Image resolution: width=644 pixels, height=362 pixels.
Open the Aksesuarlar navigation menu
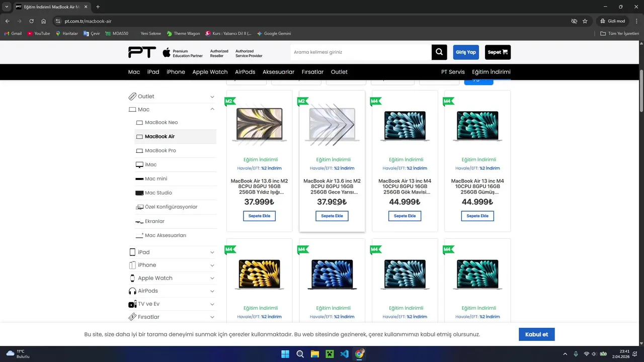coord(278,72)
